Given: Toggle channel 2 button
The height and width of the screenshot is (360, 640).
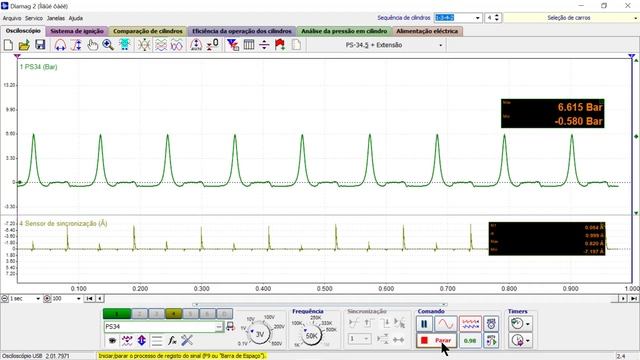Looking at the screenshot, I should pos(140,313).
